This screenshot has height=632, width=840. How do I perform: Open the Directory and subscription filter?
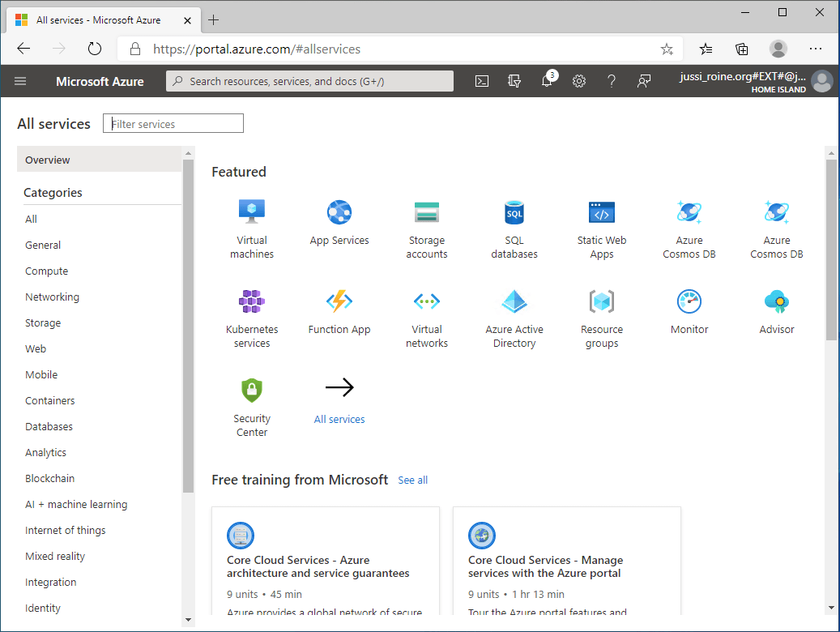514,82
